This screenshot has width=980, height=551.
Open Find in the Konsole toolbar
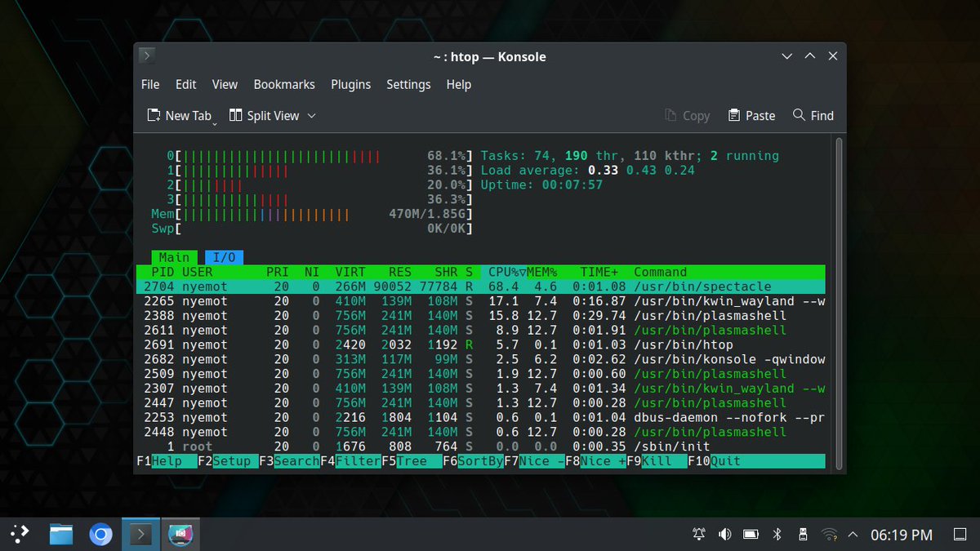point(813,116)
